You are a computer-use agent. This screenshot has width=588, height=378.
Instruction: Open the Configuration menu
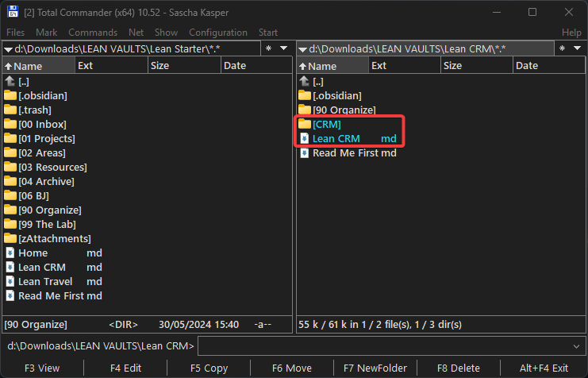click(x=218, y=33)
